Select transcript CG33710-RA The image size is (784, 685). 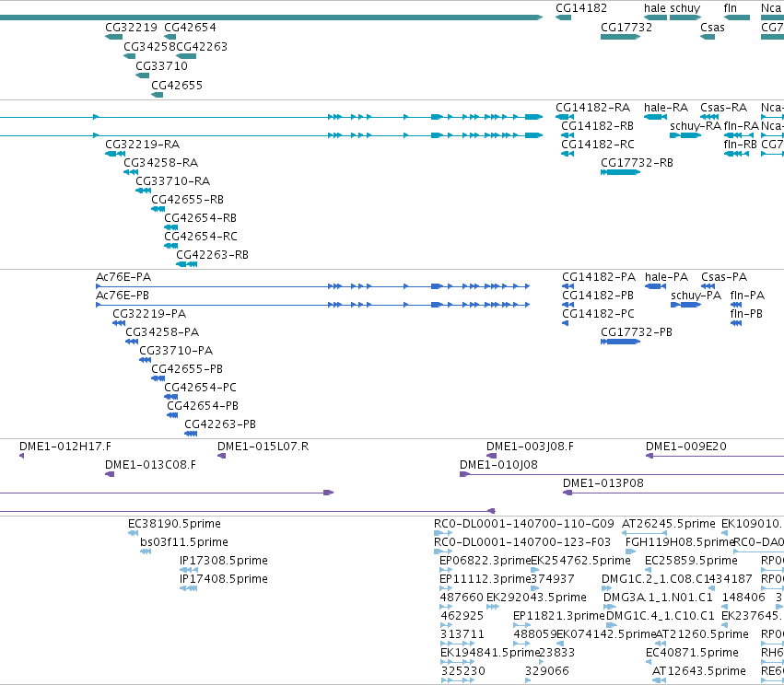pos(173,181)
